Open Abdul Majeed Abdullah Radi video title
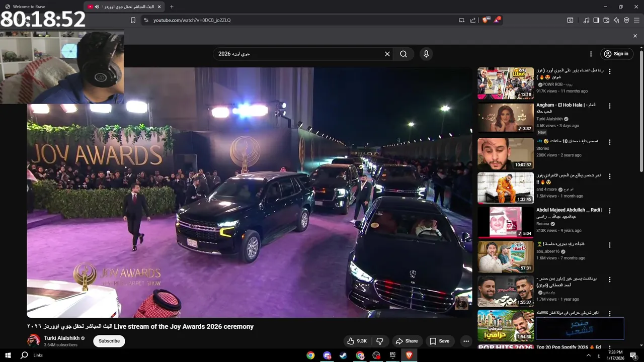 (569, 213)
